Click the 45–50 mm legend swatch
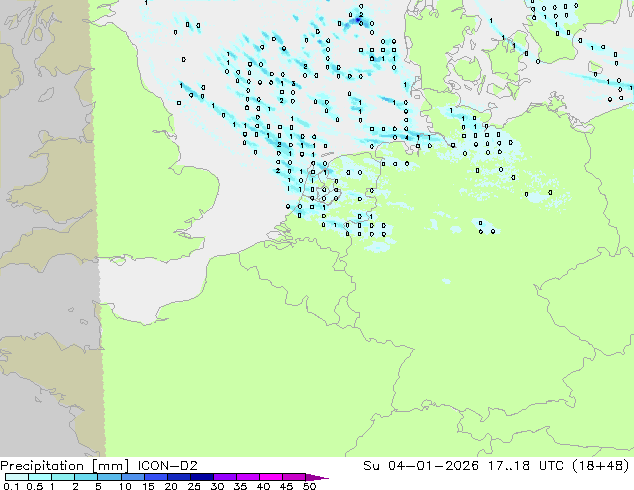634x490 pixels. (x=294, y=477)
